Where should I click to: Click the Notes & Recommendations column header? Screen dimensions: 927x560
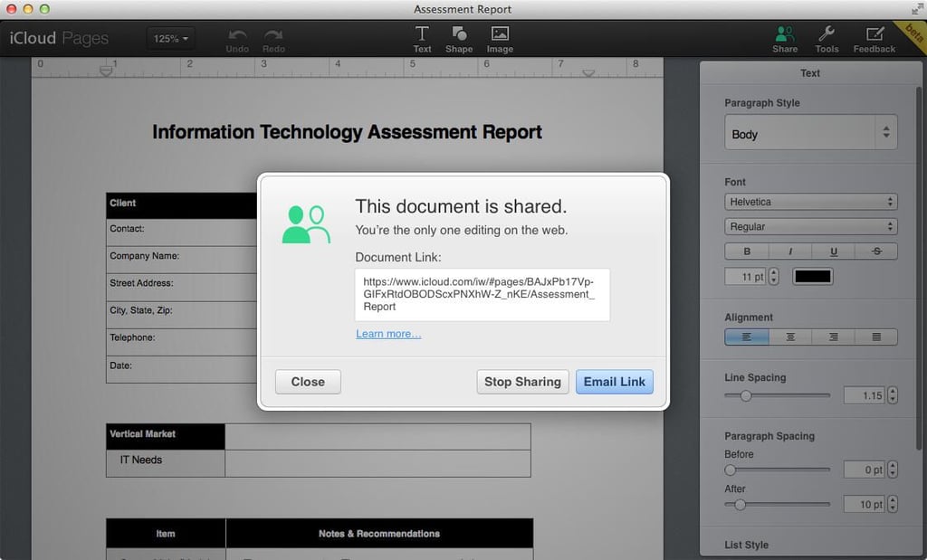379,534
